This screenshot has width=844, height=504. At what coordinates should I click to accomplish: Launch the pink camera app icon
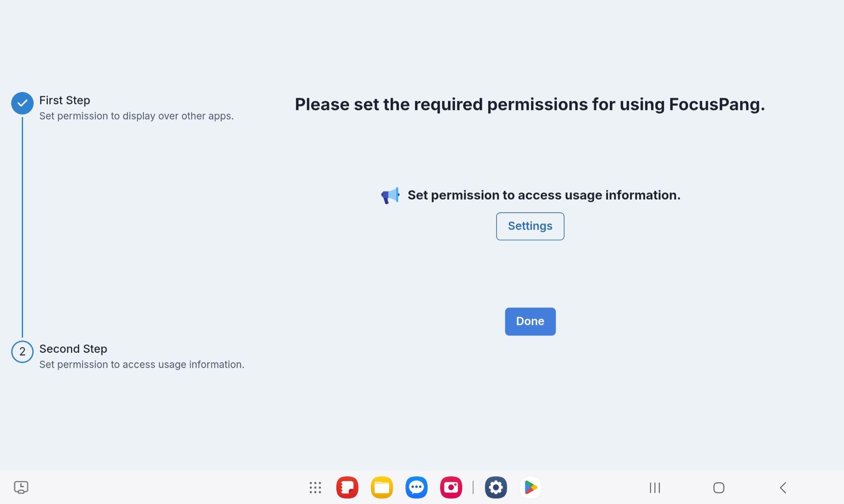pos(451,488)
